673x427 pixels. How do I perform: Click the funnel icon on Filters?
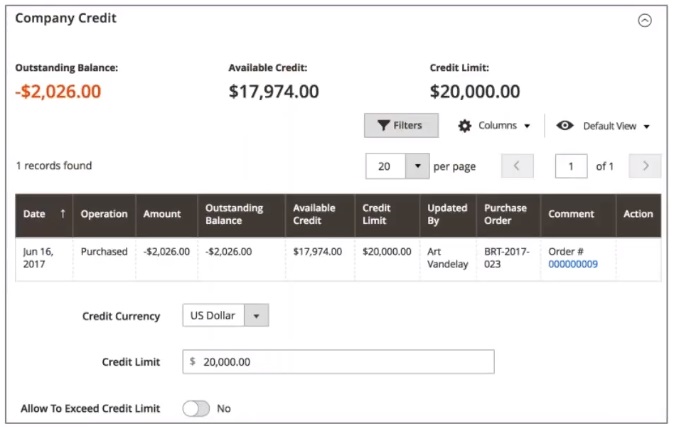click(x=383, y=126)
